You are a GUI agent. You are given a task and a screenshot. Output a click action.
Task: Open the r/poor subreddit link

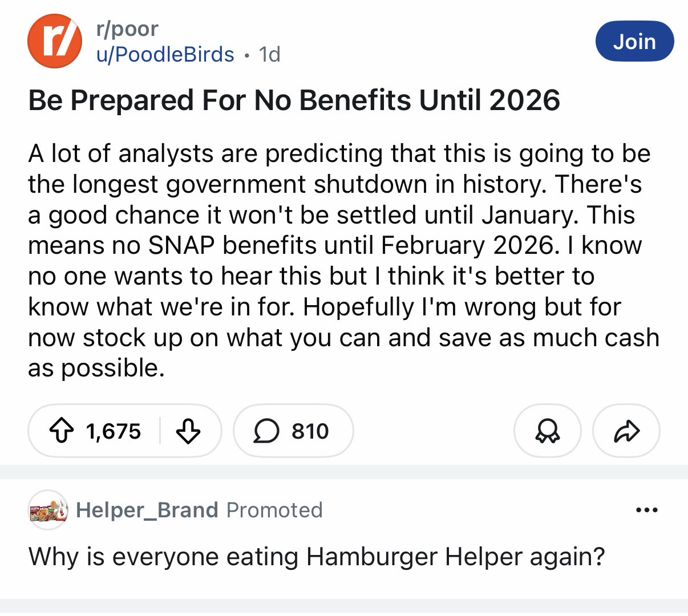127,29
